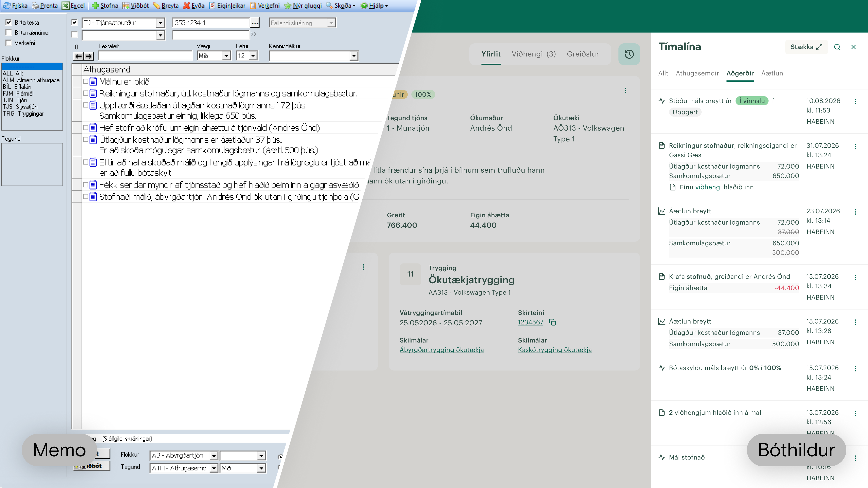Open Kaskótrygging ökutækja terms link

555,350
